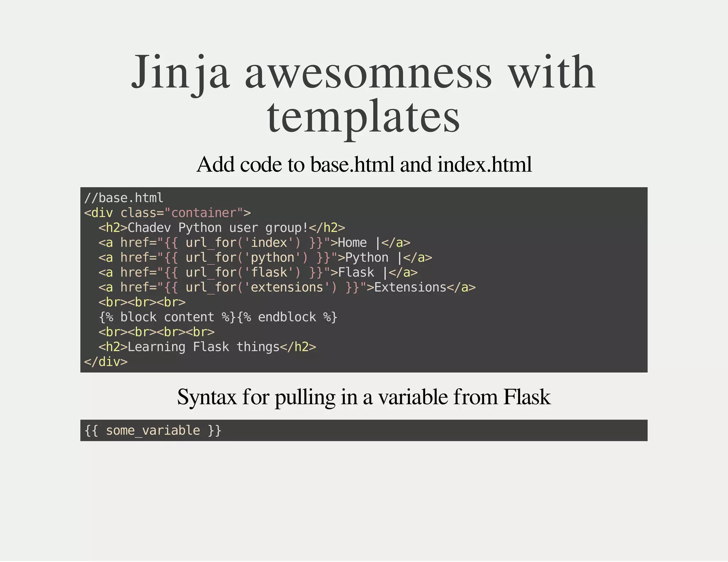728x562 pixels.
Task: Click the line with three br tags
Action: (142, 302)
